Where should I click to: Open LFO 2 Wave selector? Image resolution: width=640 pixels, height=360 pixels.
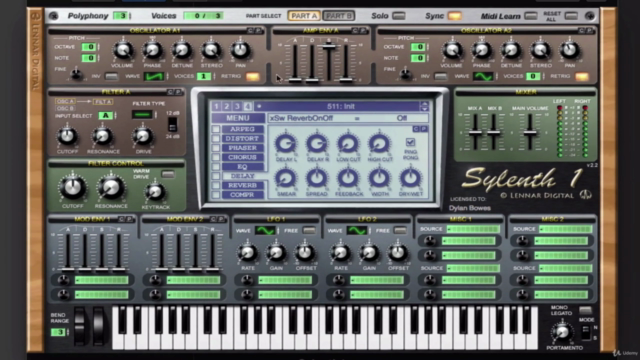click(357, 231)
